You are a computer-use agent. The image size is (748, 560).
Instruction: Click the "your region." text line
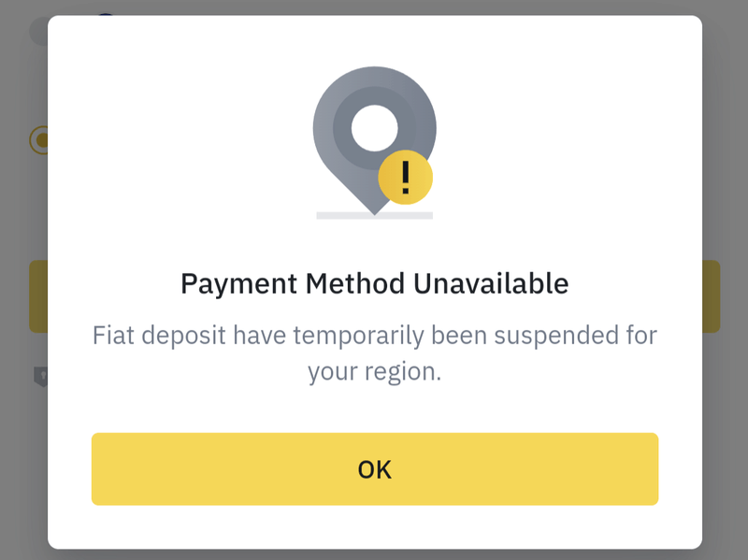click(x=375, y=371)
